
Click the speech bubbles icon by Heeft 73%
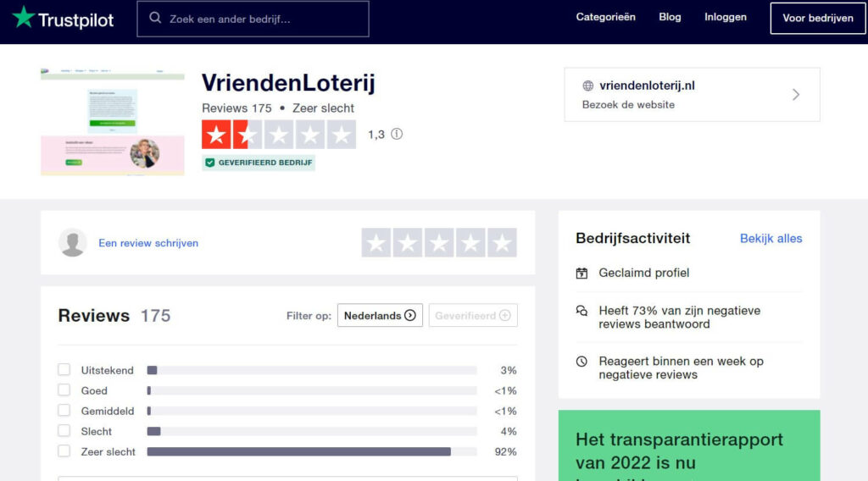click(x=581, y=311)
